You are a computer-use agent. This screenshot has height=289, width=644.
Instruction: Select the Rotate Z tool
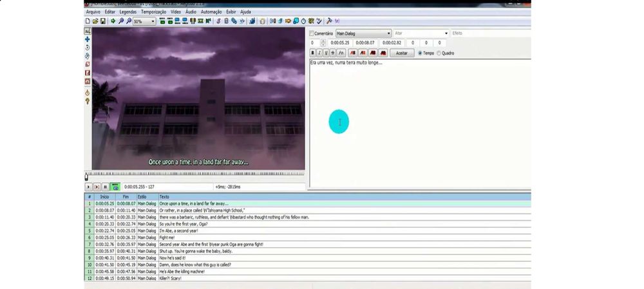(x=87, y=48)
